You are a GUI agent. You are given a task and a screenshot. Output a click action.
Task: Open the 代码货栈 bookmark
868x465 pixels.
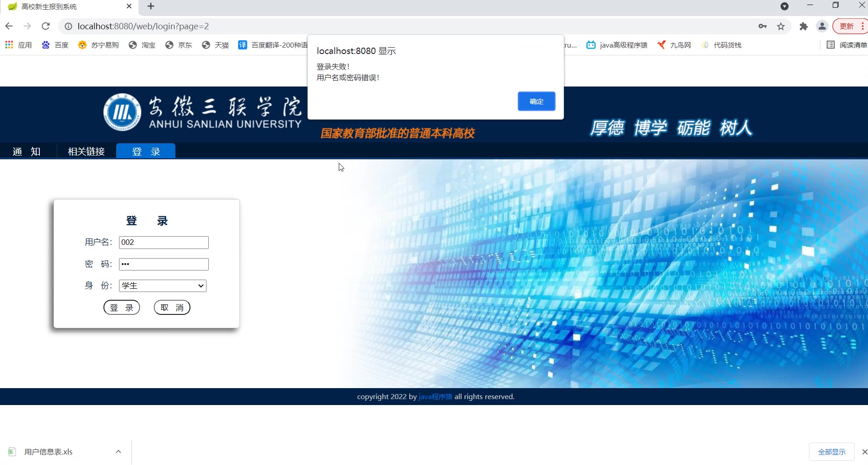[x=721, y=45]
